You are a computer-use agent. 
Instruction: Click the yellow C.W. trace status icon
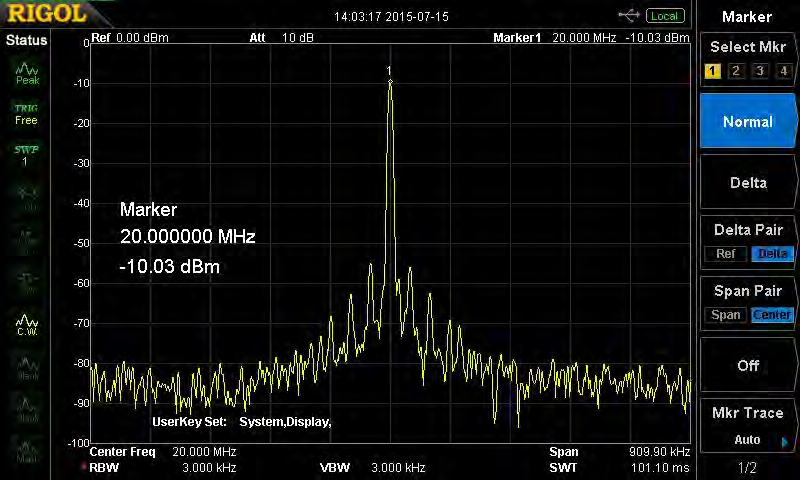coord(27,325)
